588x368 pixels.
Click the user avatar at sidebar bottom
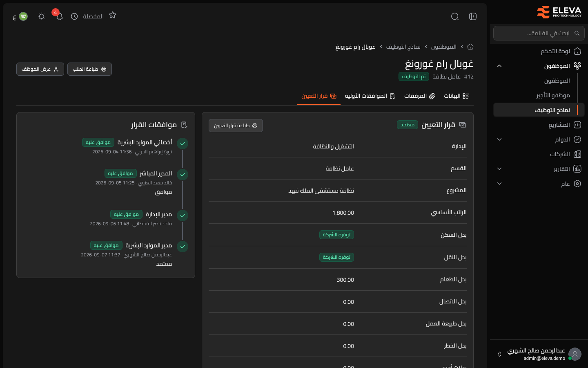pyautogui.click(x=575, y=354)
